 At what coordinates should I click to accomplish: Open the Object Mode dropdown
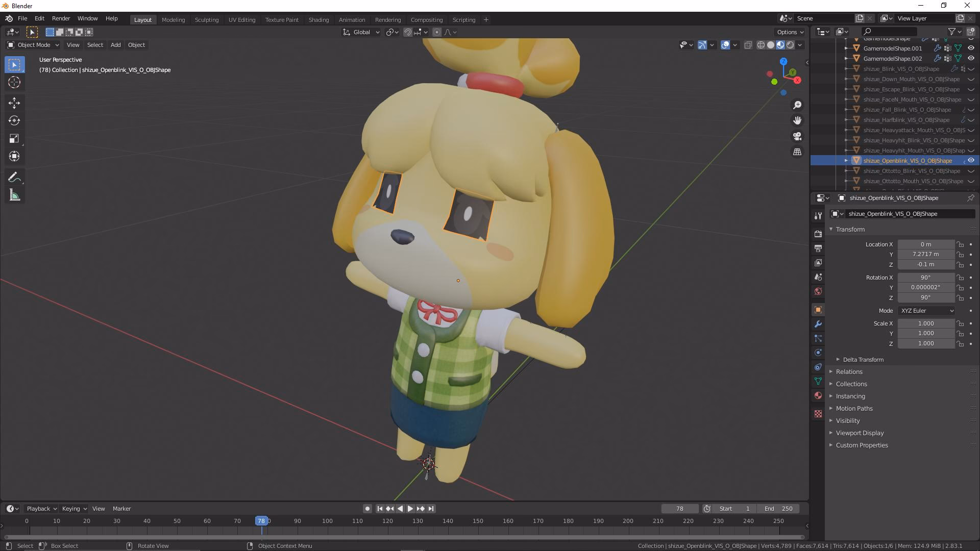pyautogui.click(x=33, y=45)
